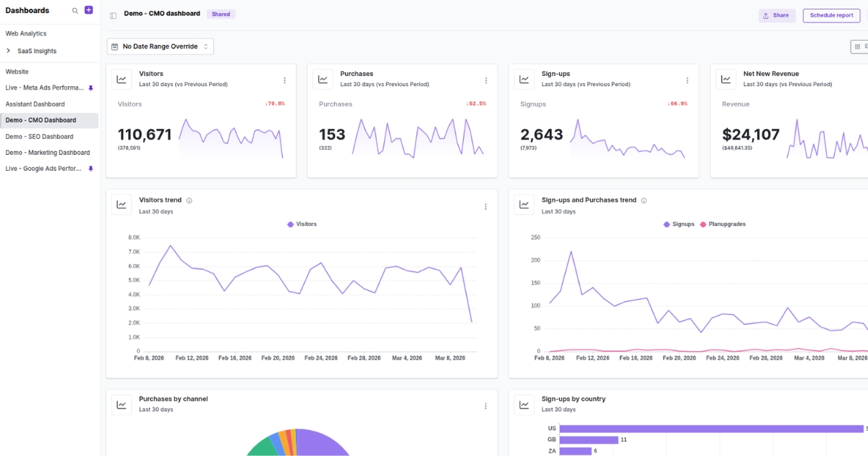Collapse the sidebar using the panel icon
The width and height of the screenshot is (868, 456).
click(x=113, y=14)
